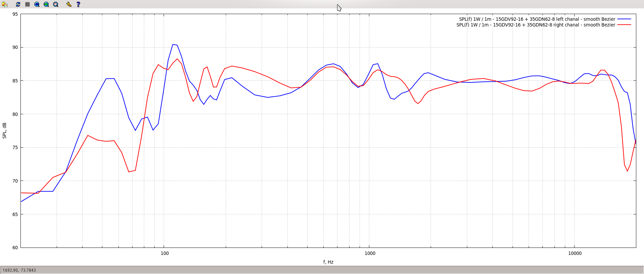Click the 90 tick label on the y-axis
The height and width of the screenshot is (274, 644).
pyautogui.click(x=15, y=47)
